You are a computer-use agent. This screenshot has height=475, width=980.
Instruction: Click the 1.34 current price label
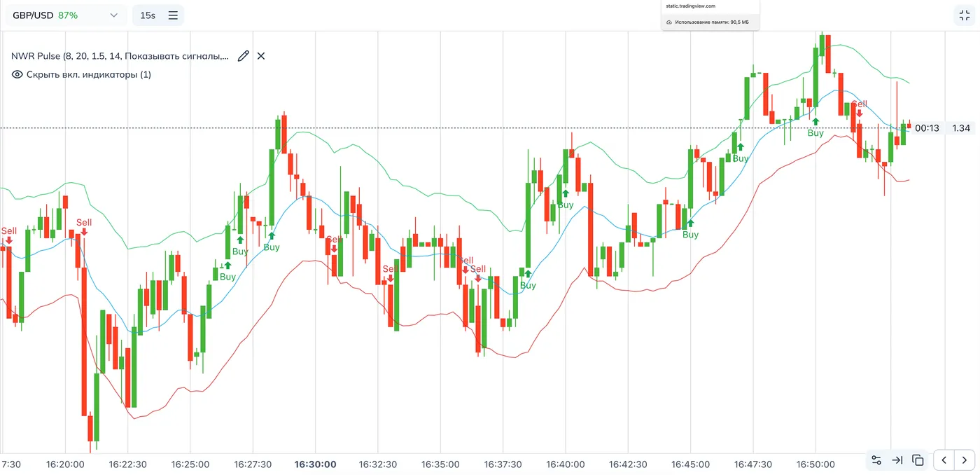pos(961,128)
